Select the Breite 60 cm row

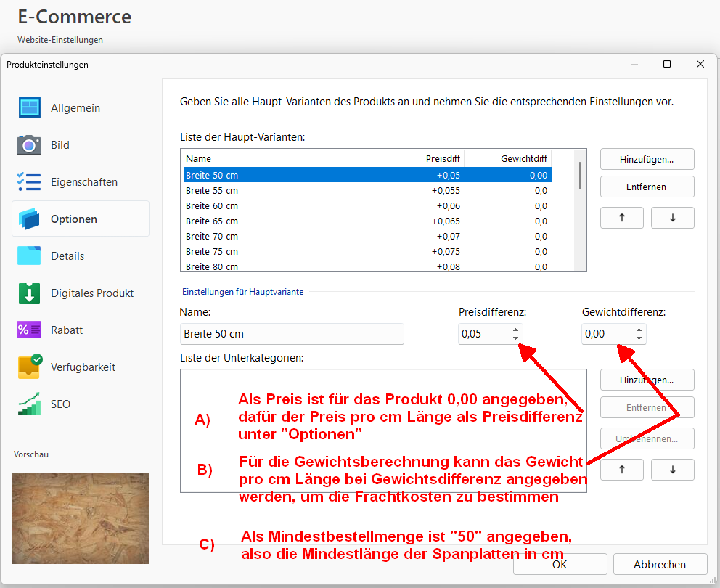pyautogui.click(x=367, y=205)
